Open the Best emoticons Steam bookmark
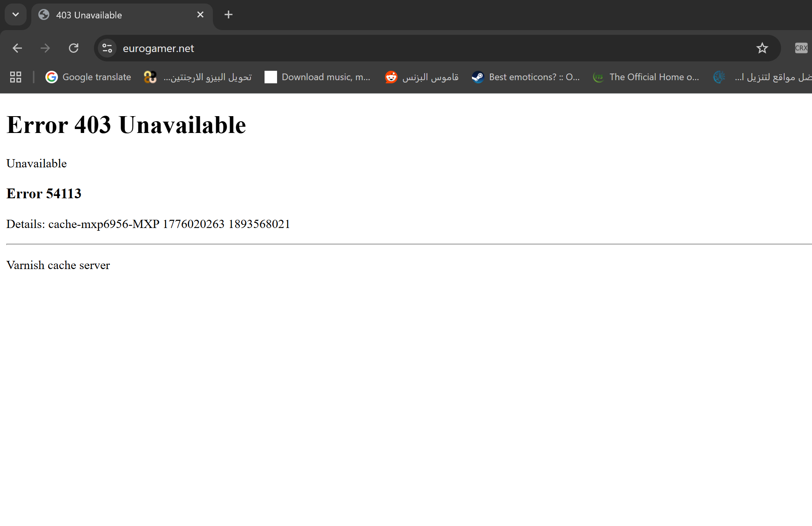 [526, 77]
